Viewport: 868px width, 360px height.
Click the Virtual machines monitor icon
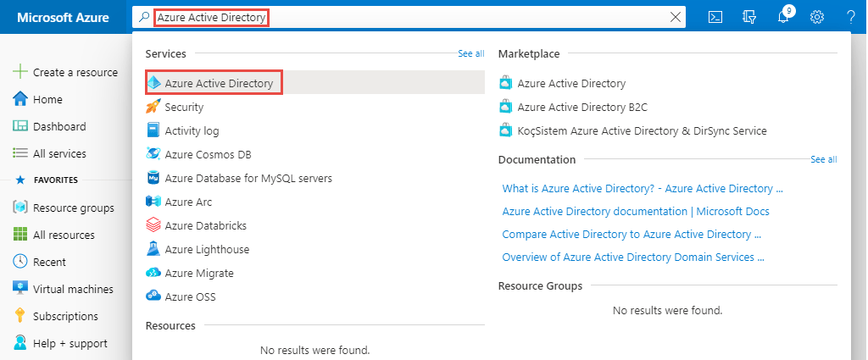point(20,289)
